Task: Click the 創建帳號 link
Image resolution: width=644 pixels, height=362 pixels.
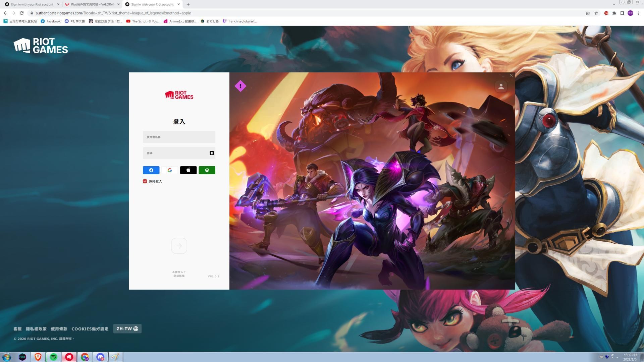Action: click(179, 276)
